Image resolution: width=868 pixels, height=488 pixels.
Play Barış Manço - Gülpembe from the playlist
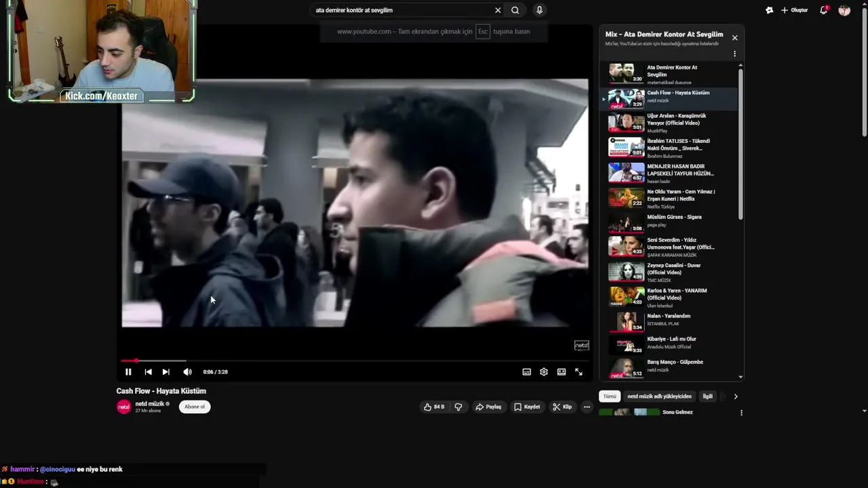click(x=668, y=367)
